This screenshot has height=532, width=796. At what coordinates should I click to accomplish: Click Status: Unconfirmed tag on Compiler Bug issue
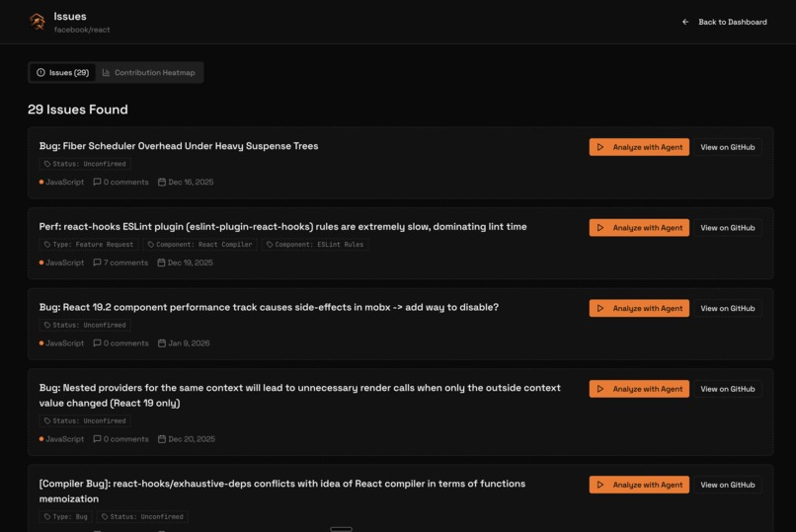click(142, 517)
